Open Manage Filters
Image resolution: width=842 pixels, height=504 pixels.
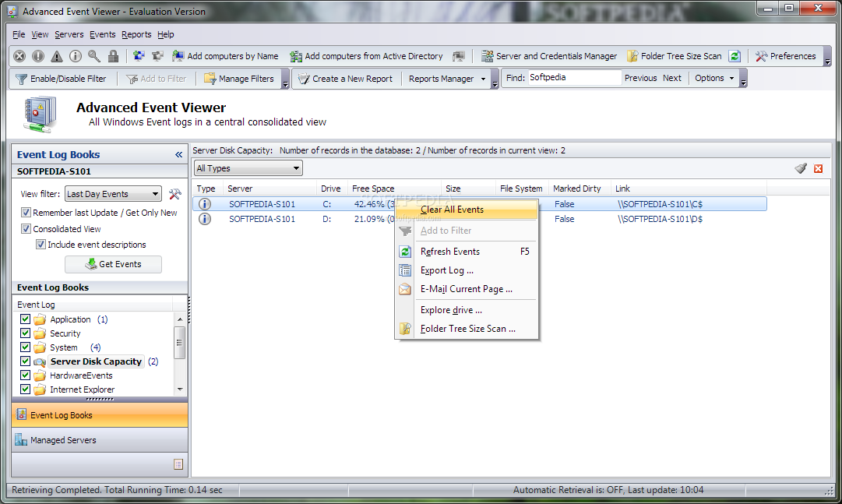pos(239,79)
